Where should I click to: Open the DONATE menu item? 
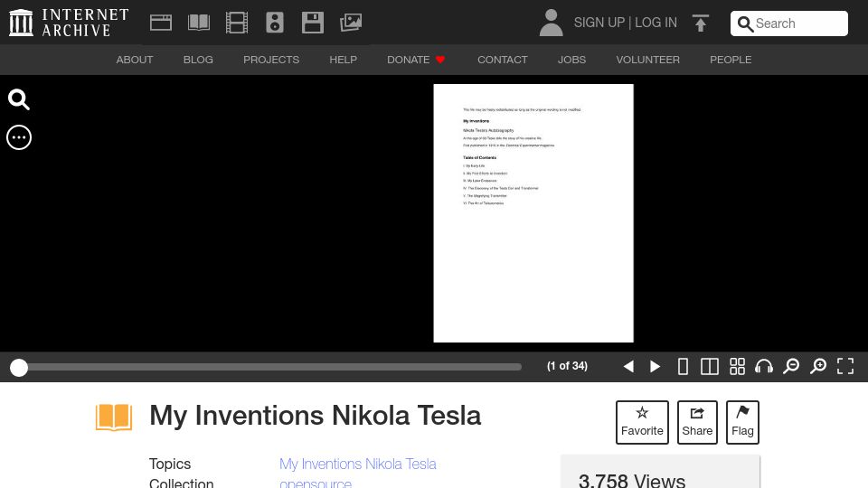click(416, 60)
